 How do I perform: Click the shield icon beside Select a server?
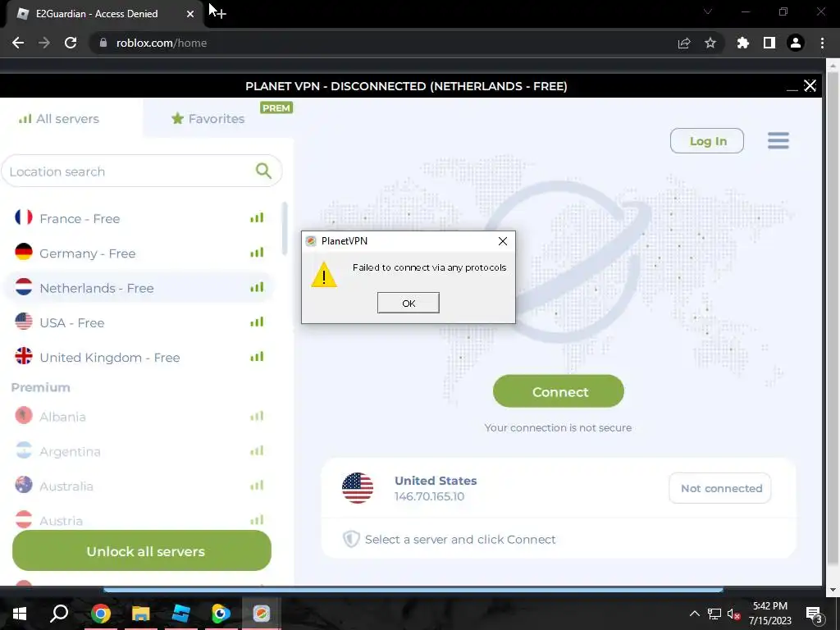pos(351,539)
